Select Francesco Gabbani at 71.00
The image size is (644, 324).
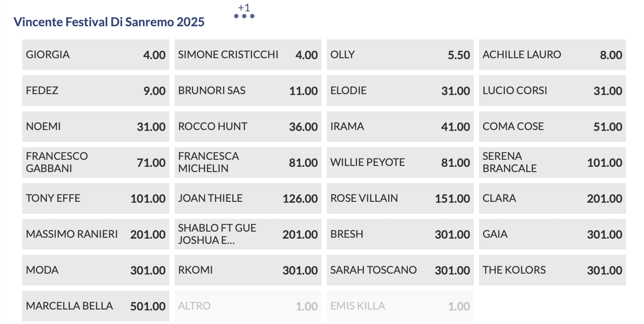pos(95,162)
